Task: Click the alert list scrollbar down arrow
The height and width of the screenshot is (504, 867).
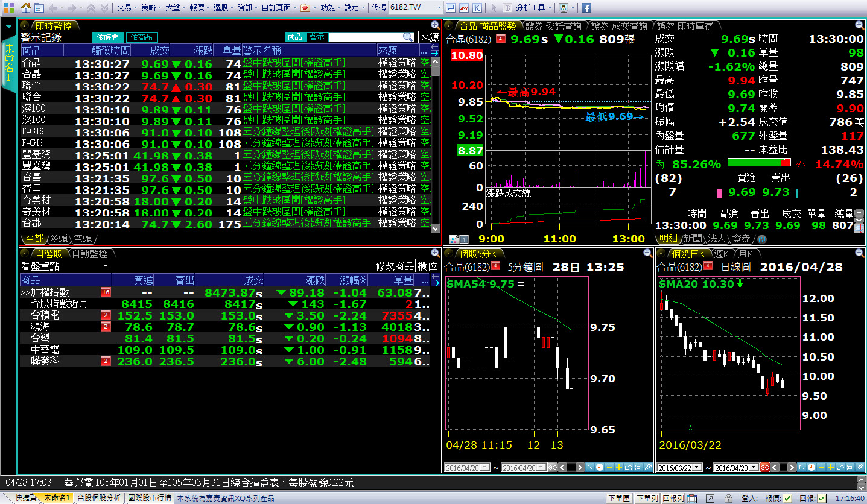Action: (x=436, y=228)
